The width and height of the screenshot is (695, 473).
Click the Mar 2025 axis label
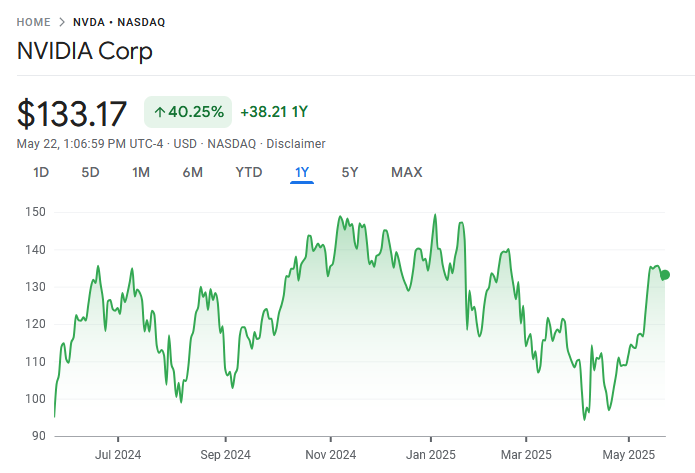(x=526, y=455)
